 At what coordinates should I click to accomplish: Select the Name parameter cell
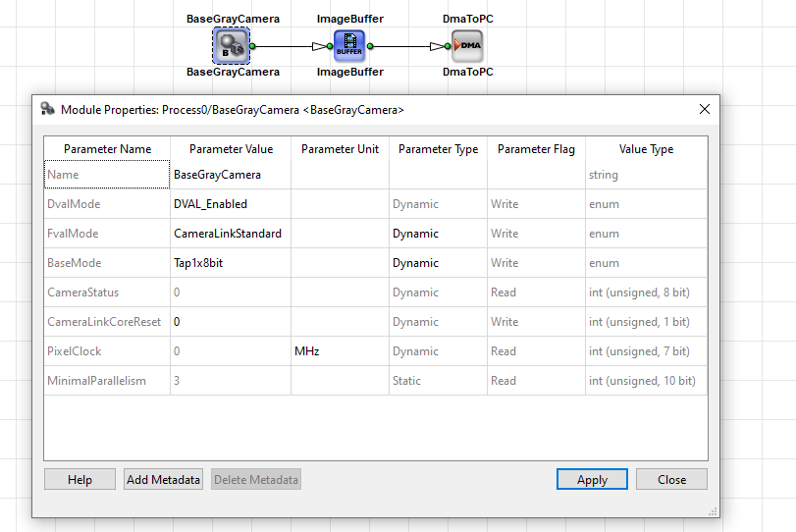(107, 175)
